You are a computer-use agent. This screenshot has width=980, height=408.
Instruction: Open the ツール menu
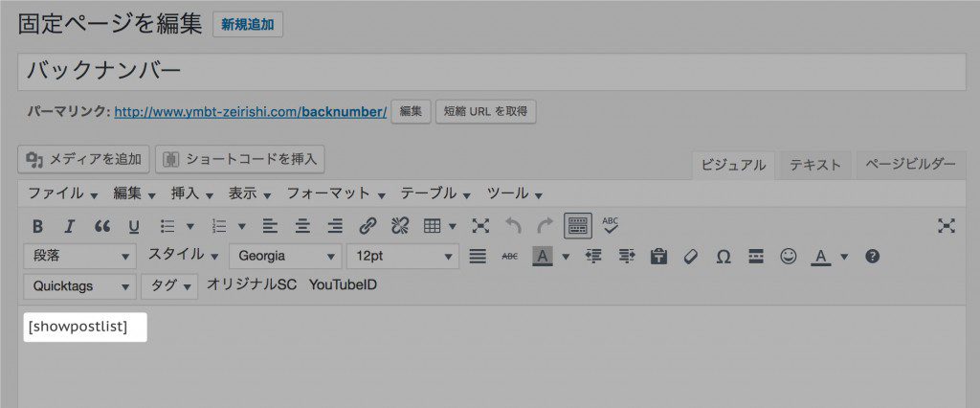[514, 193]
